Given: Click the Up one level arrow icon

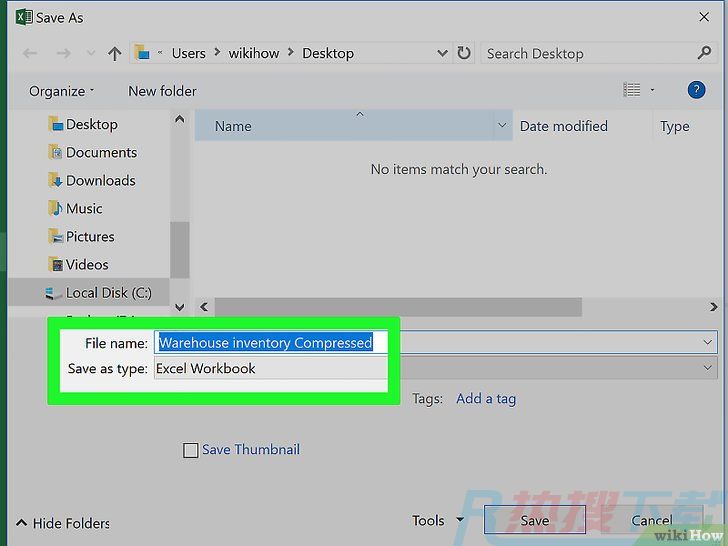Looking at the screenshot, I should (x=115, y=53).
